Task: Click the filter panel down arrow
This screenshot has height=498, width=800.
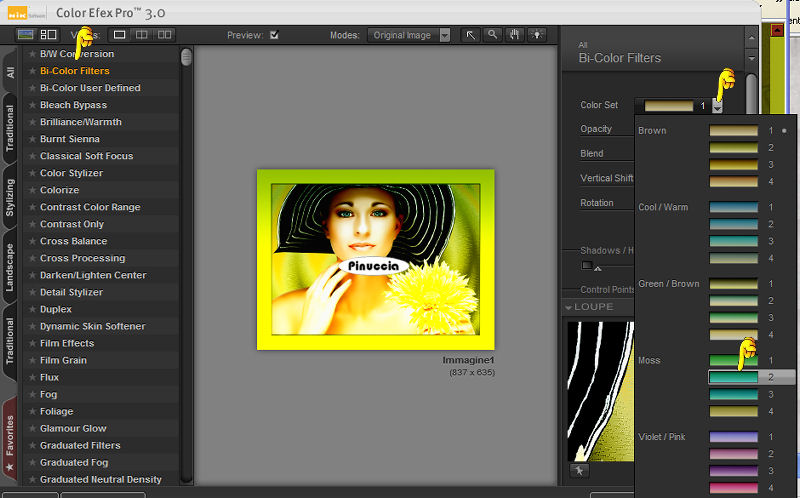Action: [751, 58]
